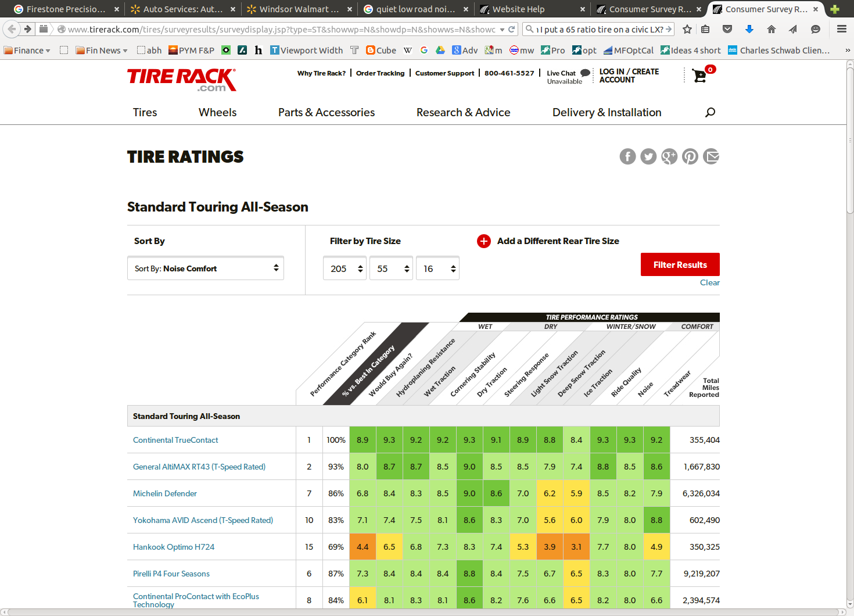Share page on Facebook icon
The image size is (854, 616).
click(x=627, y=156)
